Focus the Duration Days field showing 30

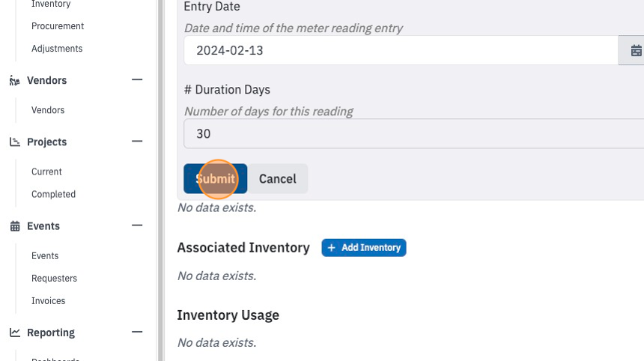413,134
